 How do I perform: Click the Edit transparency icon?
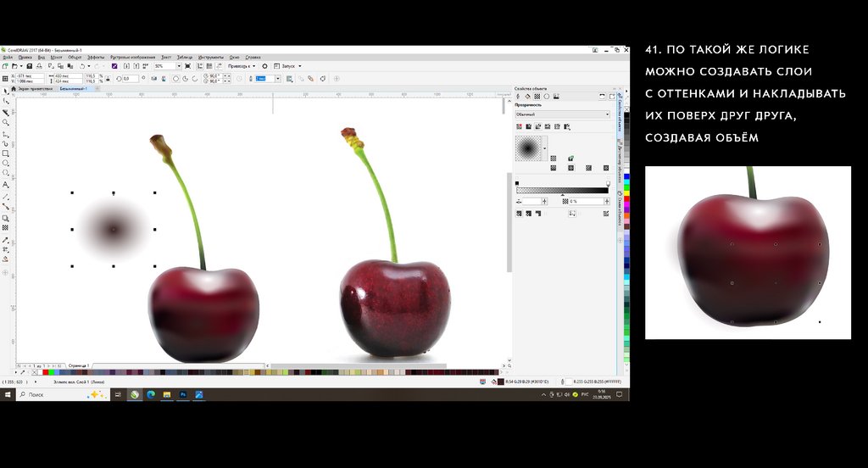click(x=605, y=214)
